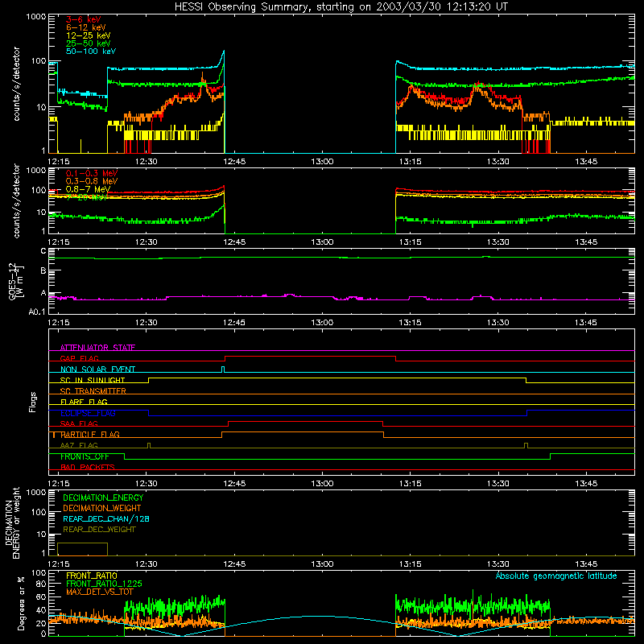Select the DECIMATION_WEIGHT legend label
Image resolution: width=644 pixels, height=644 pixels.
(x=102, y=508)
